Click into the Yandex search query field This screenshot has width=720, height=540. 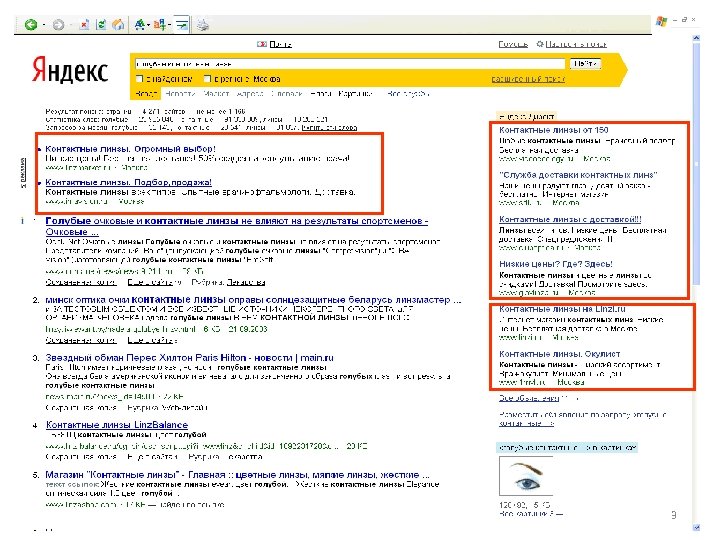[x=350, y=64]
